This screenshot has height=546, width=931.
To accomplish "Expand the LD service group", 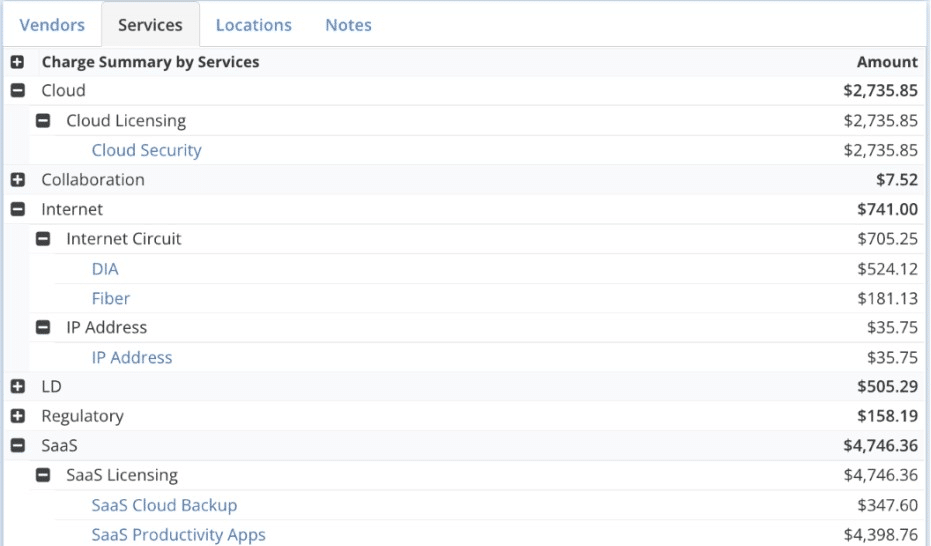I will [x=17, y=387].
